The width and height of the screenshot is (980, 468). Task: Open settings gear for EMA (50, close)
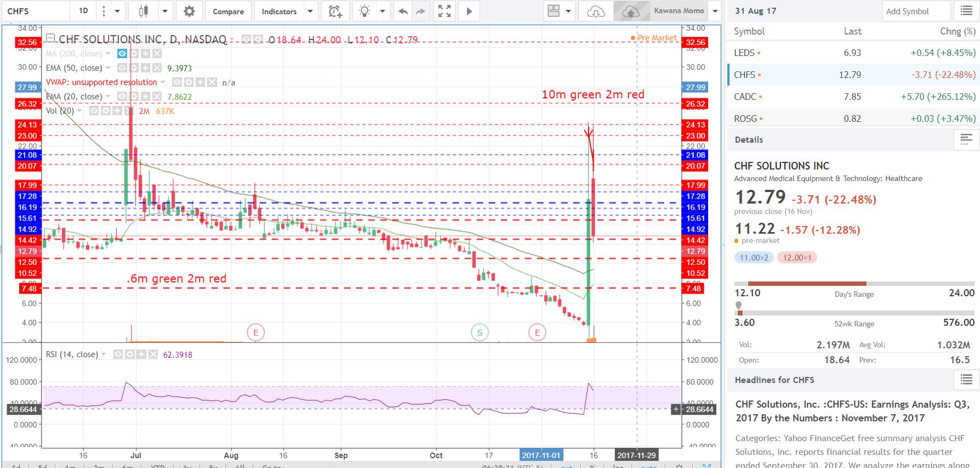pyautogui.click(x=134, y=68)
